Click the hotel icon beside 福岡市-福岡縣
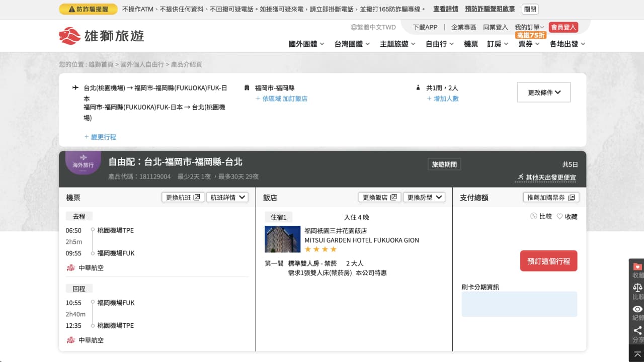 pos(247,87)
